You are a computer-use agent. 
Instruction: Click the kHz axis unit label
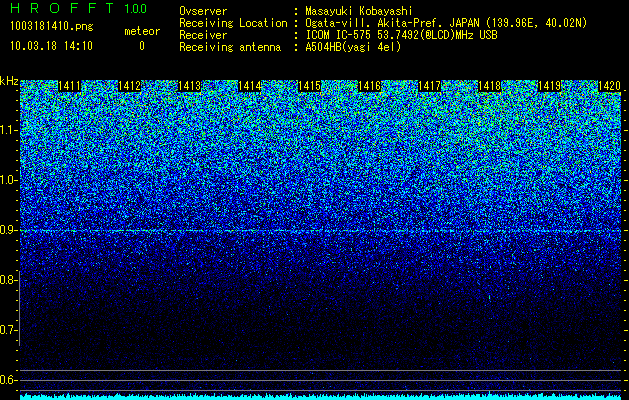click(x=9, y=81)
